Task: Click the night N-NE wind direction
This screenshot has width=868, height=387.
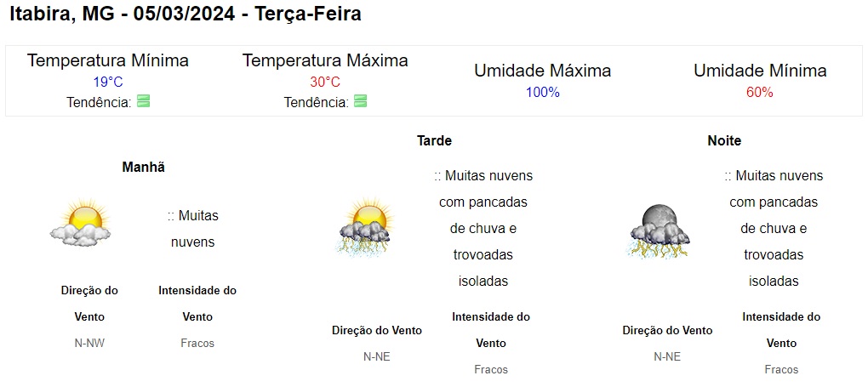Action: (667, 357)
